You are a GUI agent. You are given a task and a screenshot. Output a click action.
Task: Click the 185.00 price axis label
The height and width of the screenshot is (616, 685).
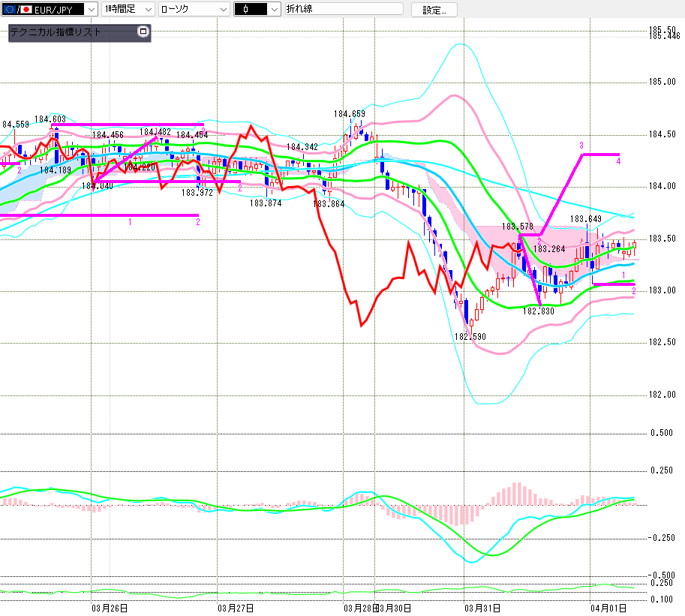pos(661,82)
